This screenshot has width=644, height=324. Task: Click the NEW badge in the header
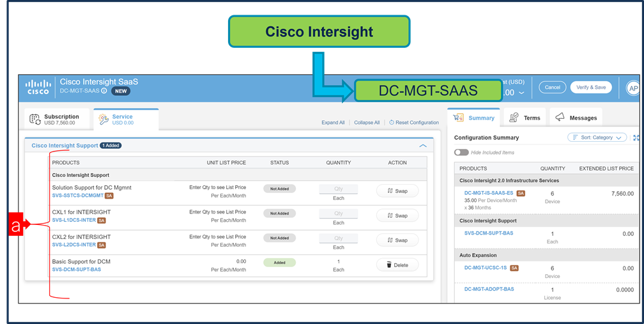pos(121,91)
